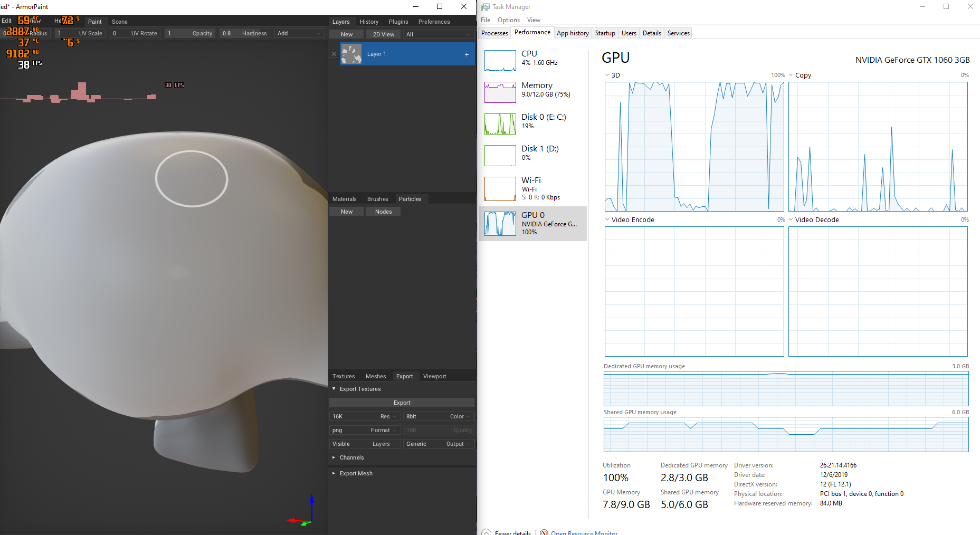Open the History tab
This screenshot has height=535, width=980.
[369, 22]
